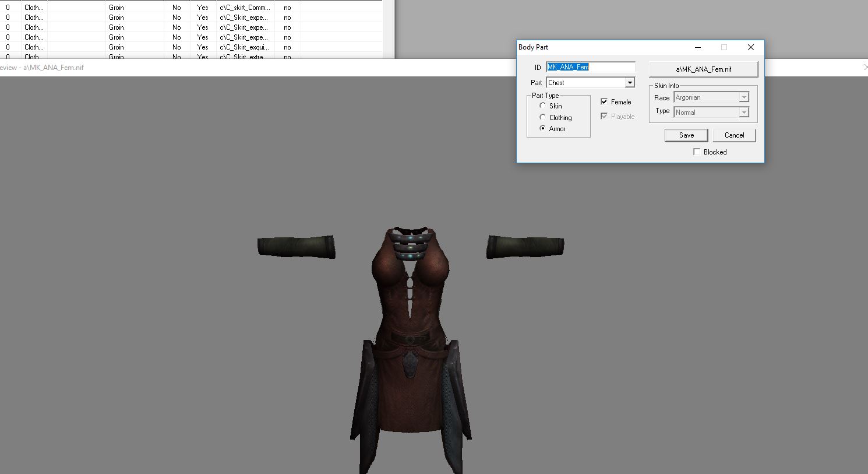Screen dimensions: 868x474
Task: Close the preview window with X
Action: (x=865, y=68)
